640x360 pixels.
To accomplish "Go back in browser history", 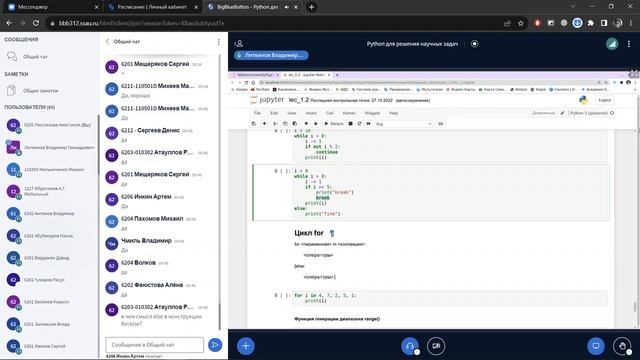I will (x=9, y=23).
